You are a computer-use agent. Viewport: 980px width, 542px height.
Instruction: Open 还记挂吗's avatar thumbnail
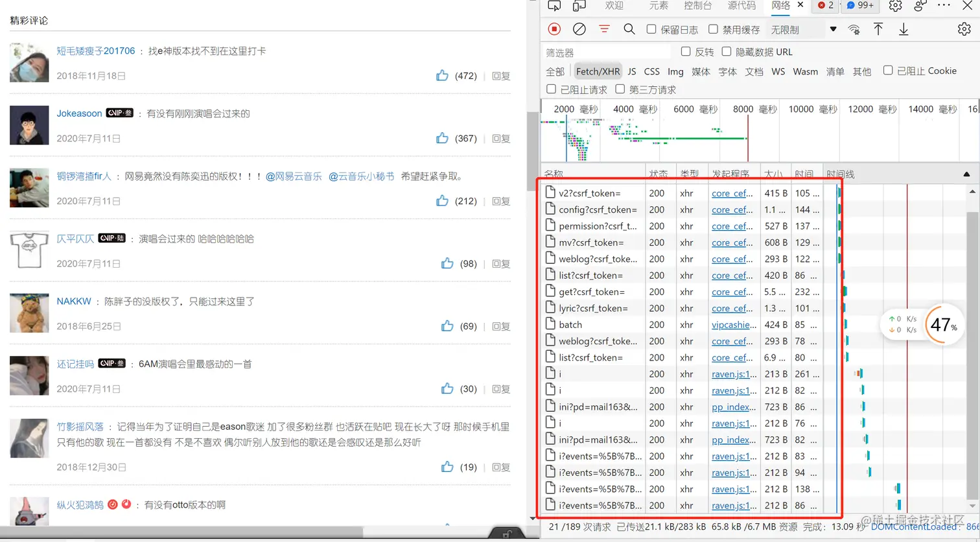[x=29, y=375]
